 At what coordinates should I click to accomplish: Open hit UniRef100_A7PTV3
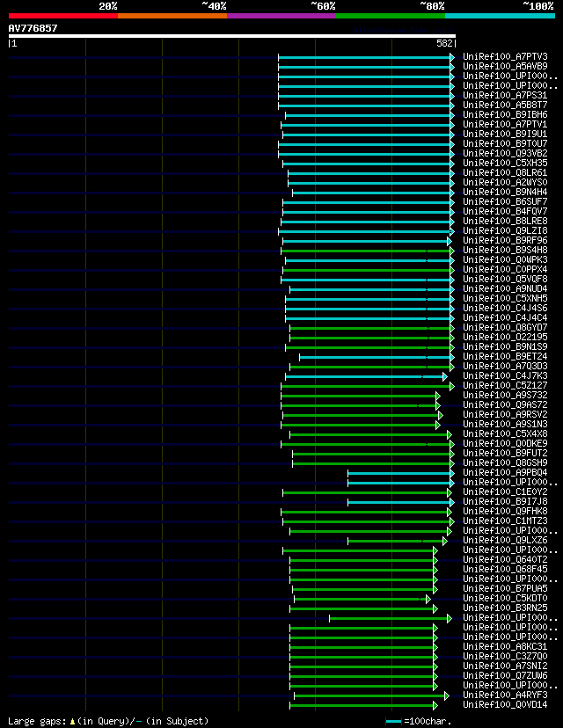click(505, 56)
